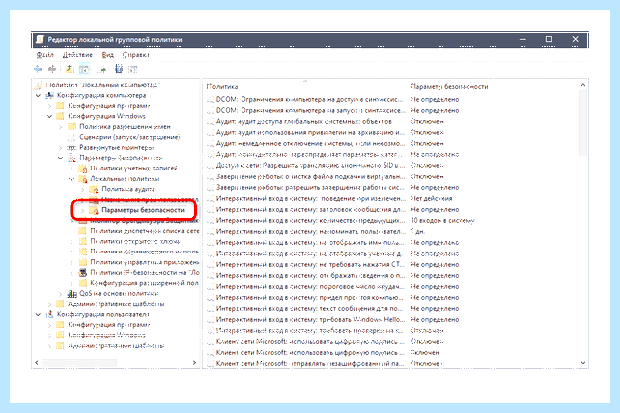Screen dimensions: 620x413
Task: Click the Политика разрешения имен folder icon
Action: pos(72,127)
